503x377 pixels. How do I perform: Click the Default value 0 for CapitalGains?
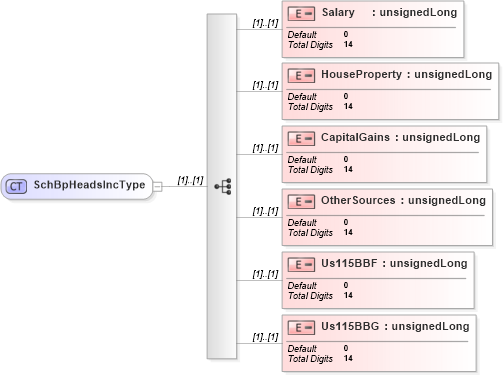[x=346, y=159]
